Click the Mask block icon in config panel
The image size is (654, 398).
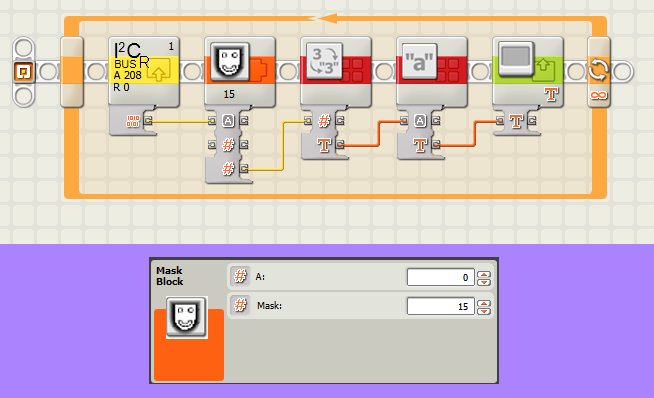186,317
